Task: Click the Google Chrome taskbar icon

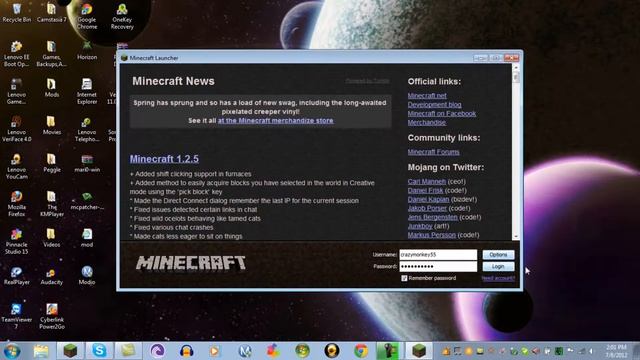Action: click(x=361, y=351)
